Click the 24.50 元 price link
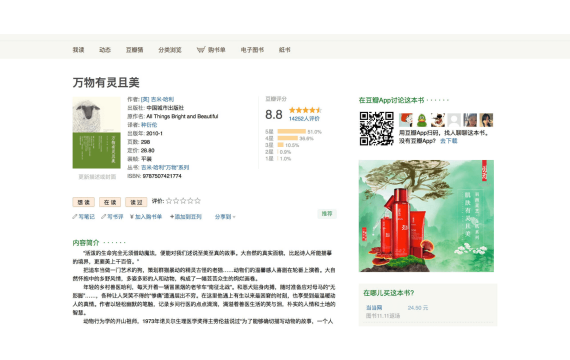 point(418,308)
